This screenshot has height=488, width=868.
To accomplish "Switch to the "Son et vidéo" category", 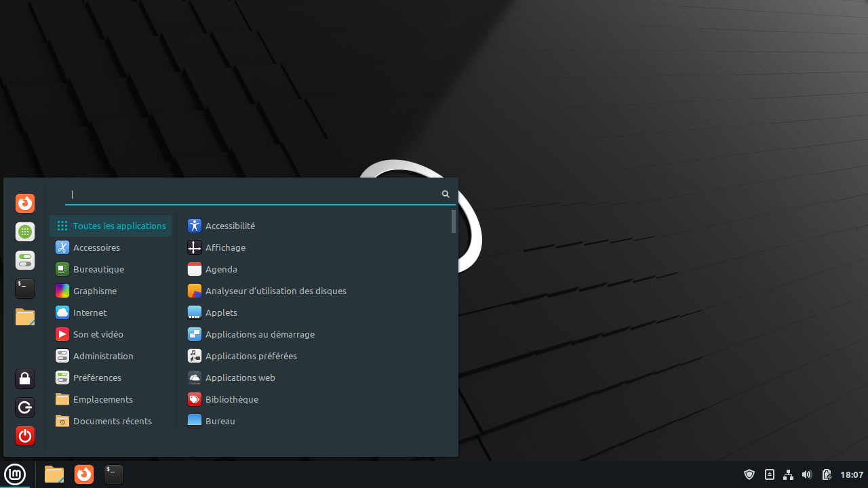I will 98,334.
